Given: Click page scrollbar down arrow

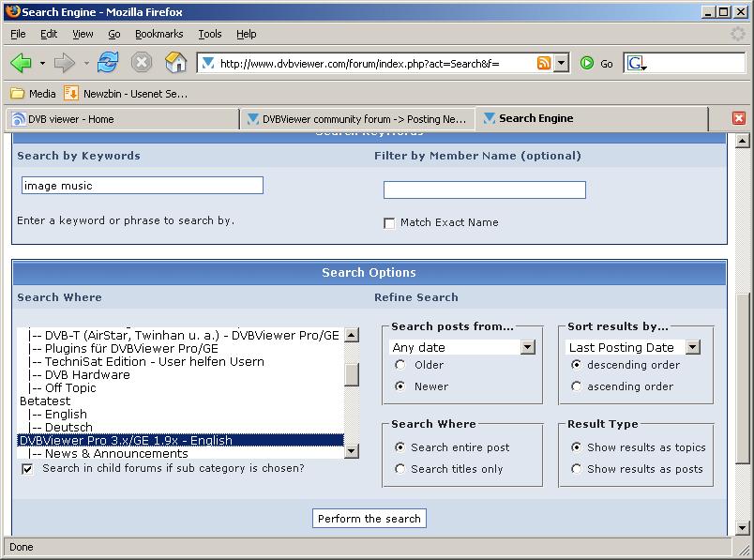Looking at the screenshot, I should pyautogui.click(x=743, y=528).
